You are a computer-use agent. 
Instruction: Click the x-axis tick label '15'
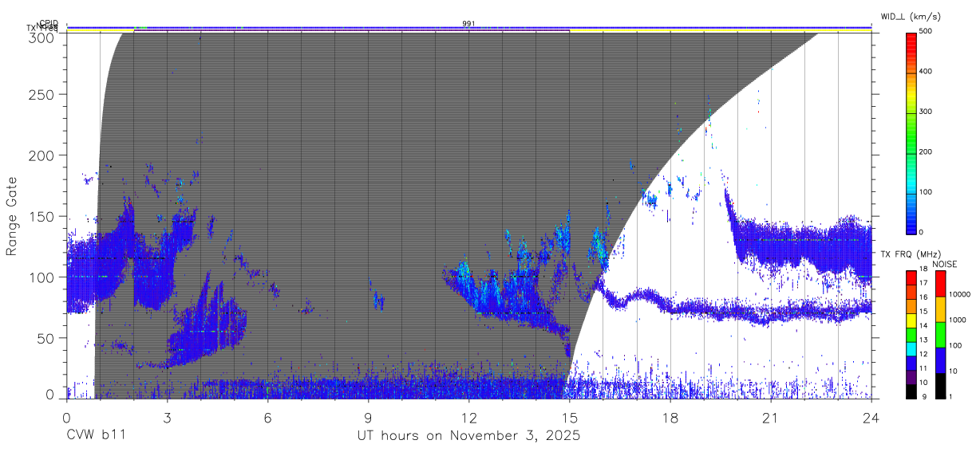coord(569,417)
